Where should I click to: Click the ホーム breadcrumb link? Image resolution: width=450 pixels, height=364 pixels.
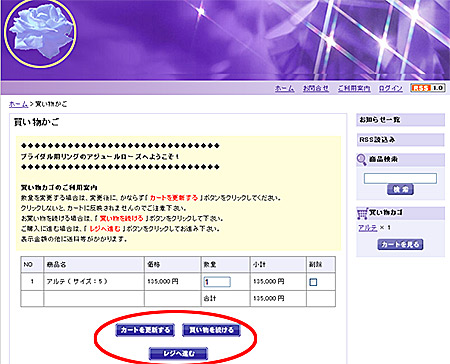point(18,104)
